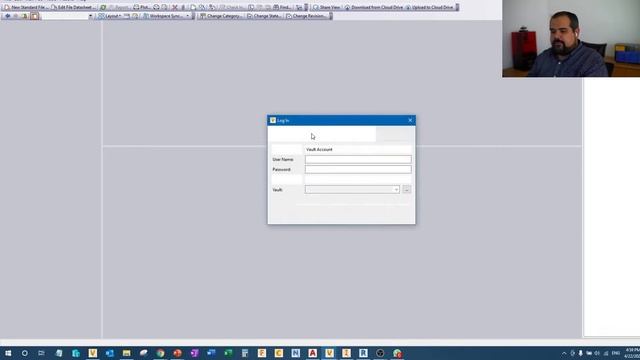This screenshot has width=640, height=360.
Task: Open Task View on the taskbar
Action: [x=41, y=353]
